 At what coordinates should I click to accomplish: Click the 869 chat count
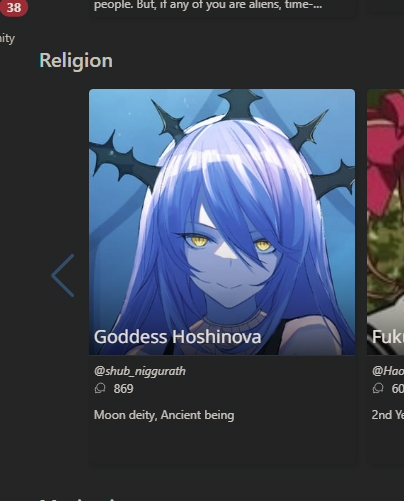point(123,389)
